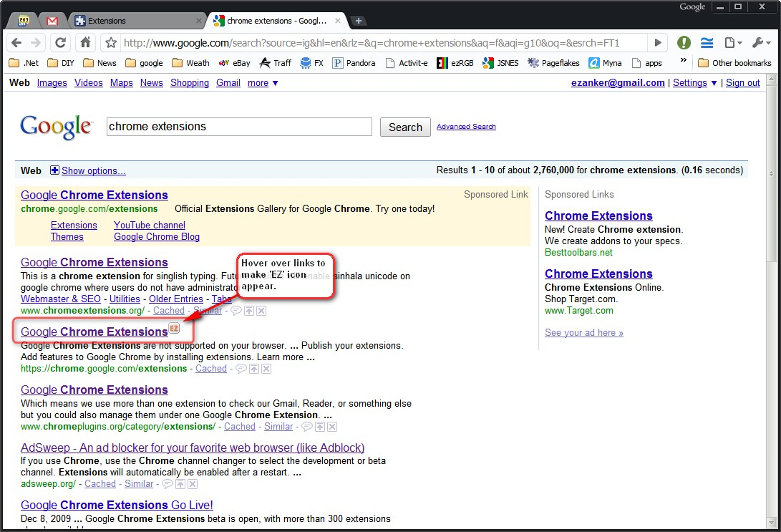781x532 pixels.
Task: Click the browser forward arrow
Action: click(x=36, y=43)
